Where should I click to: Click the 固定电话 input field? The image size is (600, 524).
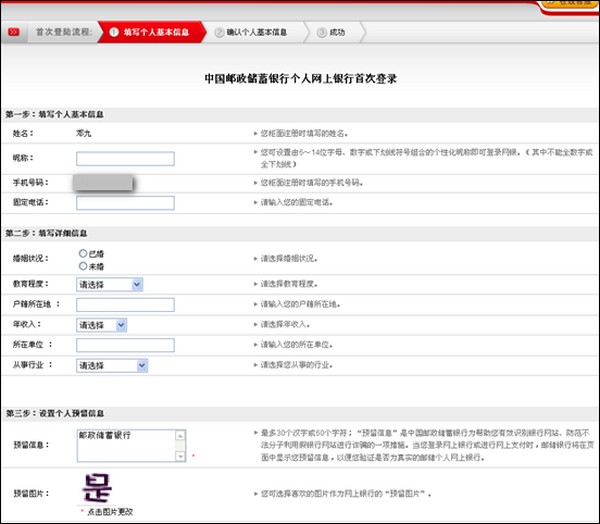point(125,203)
